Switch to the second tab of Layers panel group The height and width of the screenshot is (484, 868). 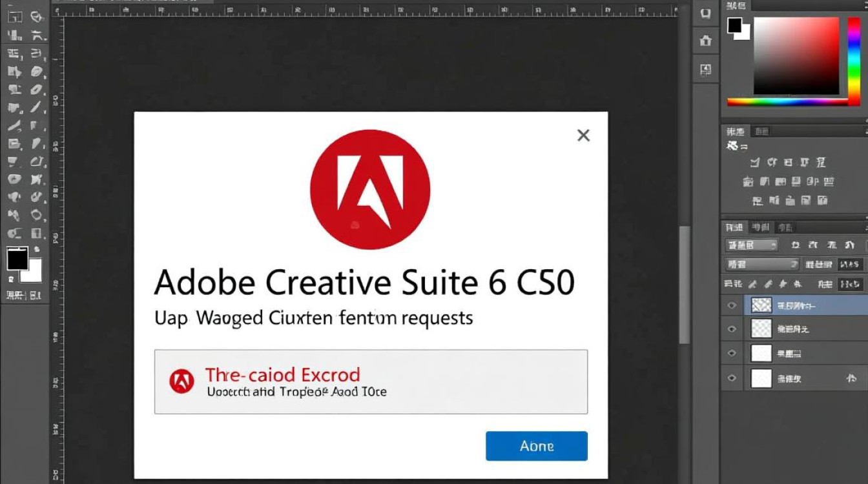(x=761, y=227)
